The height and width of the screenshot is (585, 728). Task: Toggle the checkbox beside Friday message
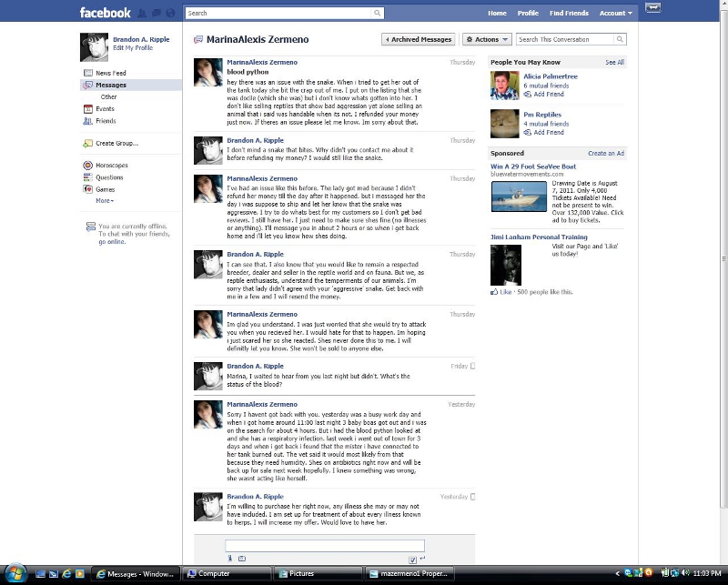[472, 366]
